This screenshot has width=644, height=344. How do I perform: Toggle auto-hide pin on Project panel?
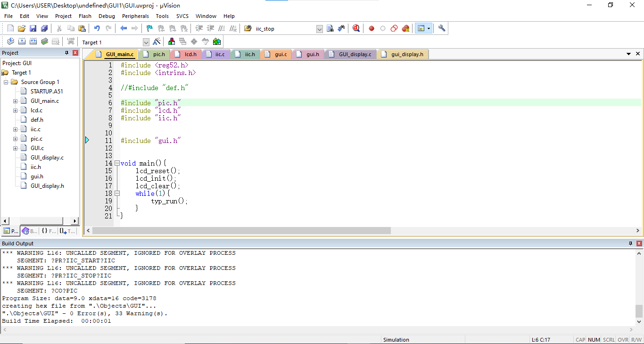pos(66,53)
